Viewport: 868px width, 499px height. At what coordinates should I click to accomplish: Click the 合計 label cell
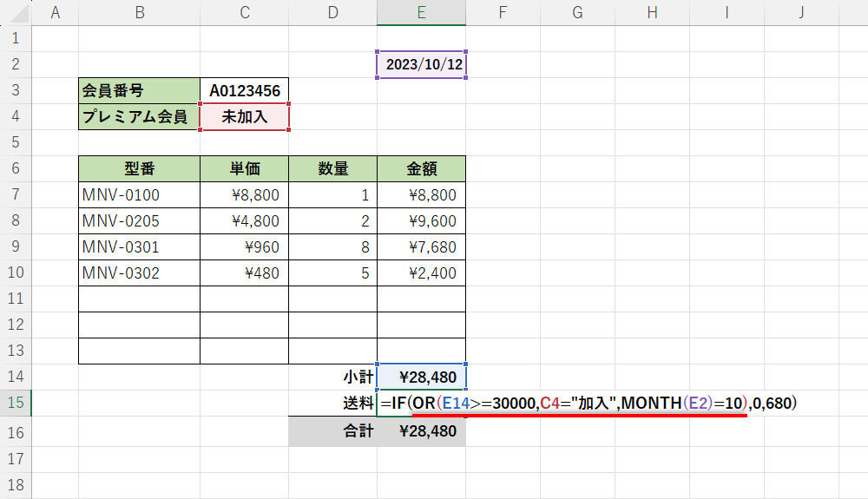(332, 431)
